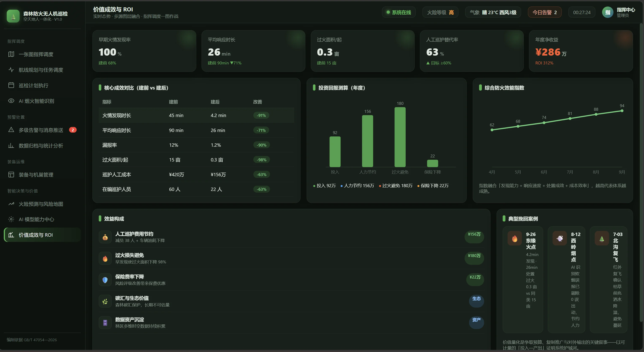Click money bag icon for 人工巡护费用节约
This screenshot has height=352, width=644.
point(105,237)
